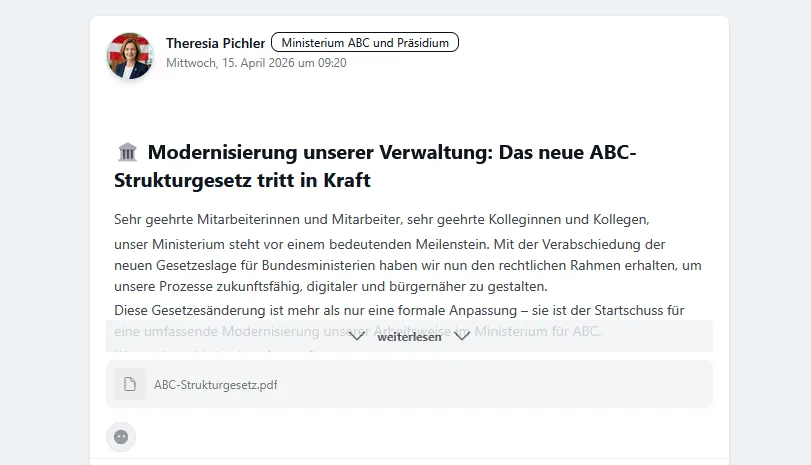Viewport: 811px width, 465px height.
Task: Click the post date Mittwoch, 15. April 2026
Action: tap(256, 63)
